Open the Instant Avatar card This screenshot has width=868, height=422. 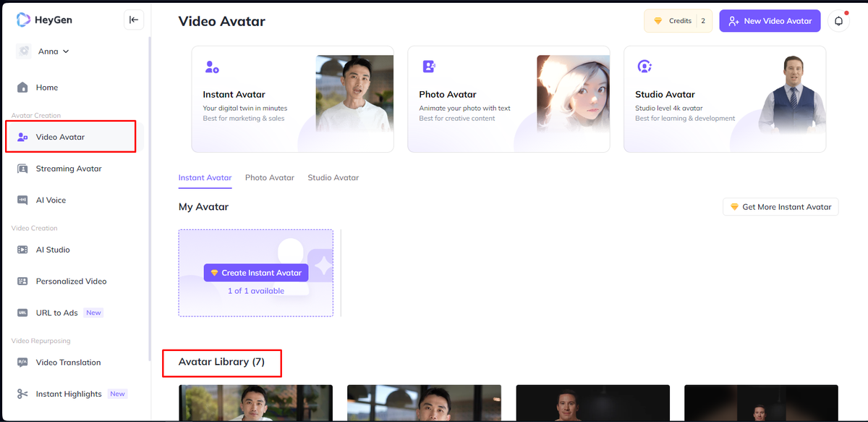click(x=292, y=99)
